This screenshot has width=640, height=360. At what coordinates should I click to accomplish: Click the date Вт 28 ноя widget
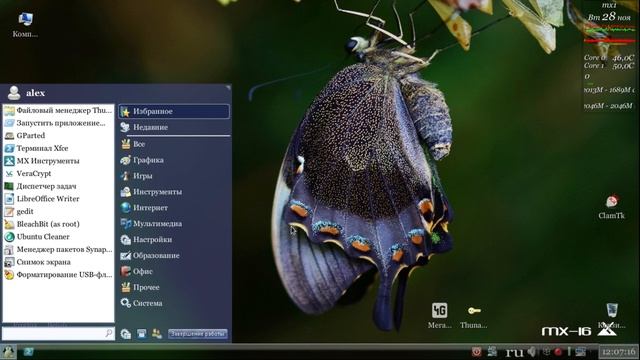pyautogui.click(x=609, y=17)
